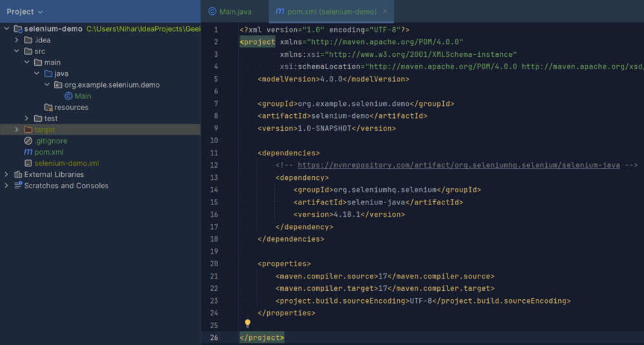
Task: Collapse the java source folder
Action: [37, 74]
